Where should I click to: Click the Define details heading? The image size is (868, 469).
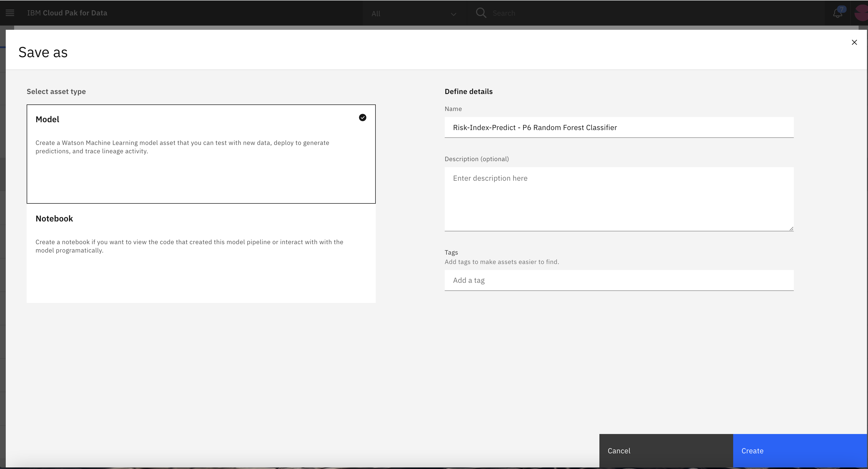pos(468,92)
